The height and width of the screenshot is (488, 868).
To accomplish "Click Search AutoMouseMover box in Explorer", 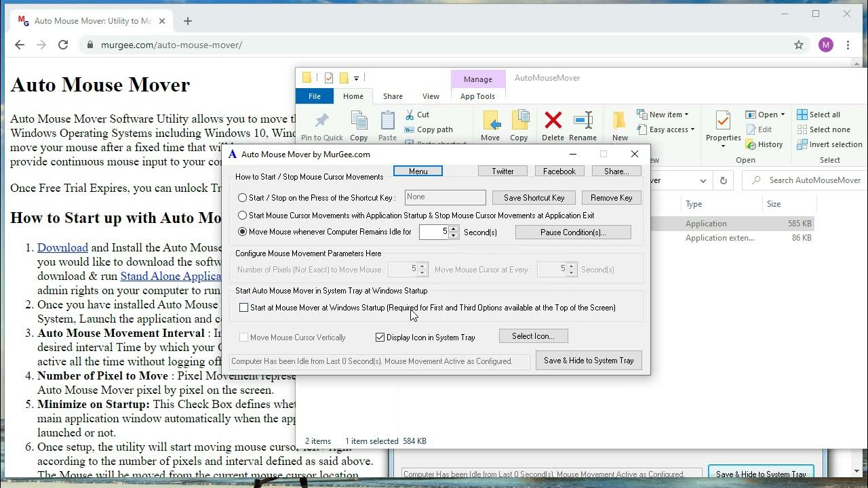I will (804, 180).
